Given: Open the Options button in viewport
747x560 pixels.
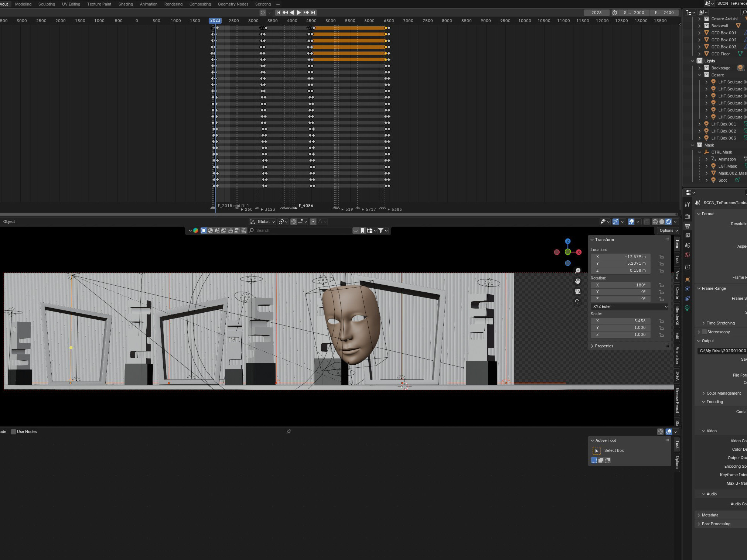Looking at the screenshot, I should pyautogui.click(x=668, y=230).
